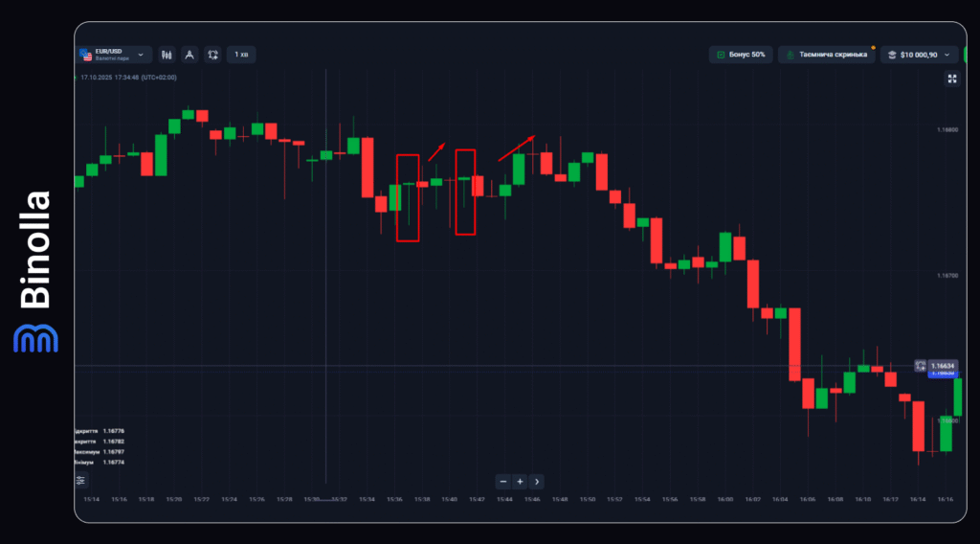The image size is (980, 544).
Task: Zoom in the chart with plus button
Action: (520, 482)
